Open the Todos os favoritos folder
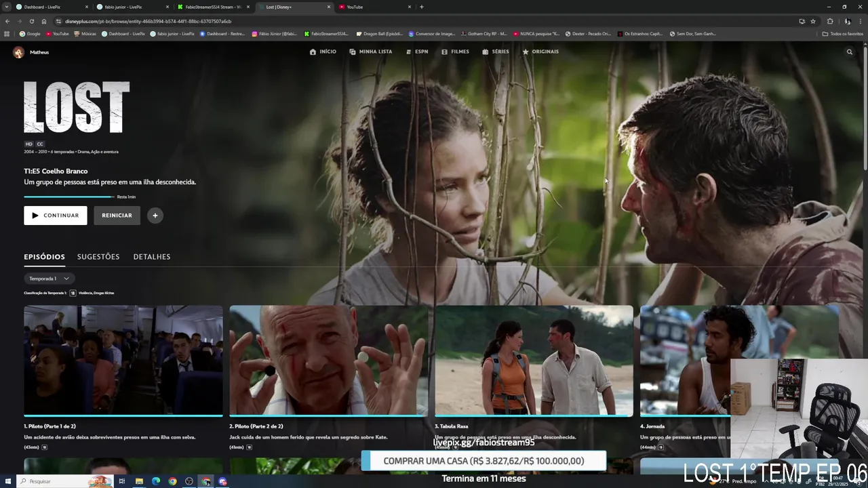Screen dimensions: 868x488 [842, 34]
